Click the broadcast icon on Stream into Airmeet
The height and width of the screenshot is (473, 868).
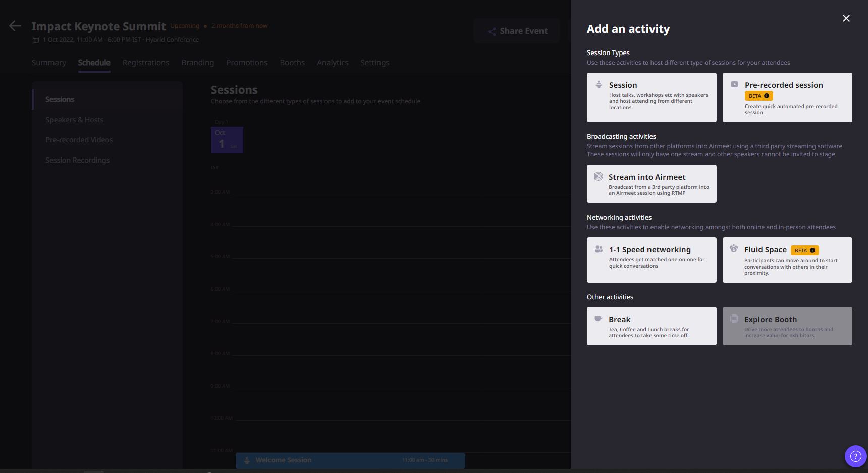pyautogui.click(x=599, y=176)
